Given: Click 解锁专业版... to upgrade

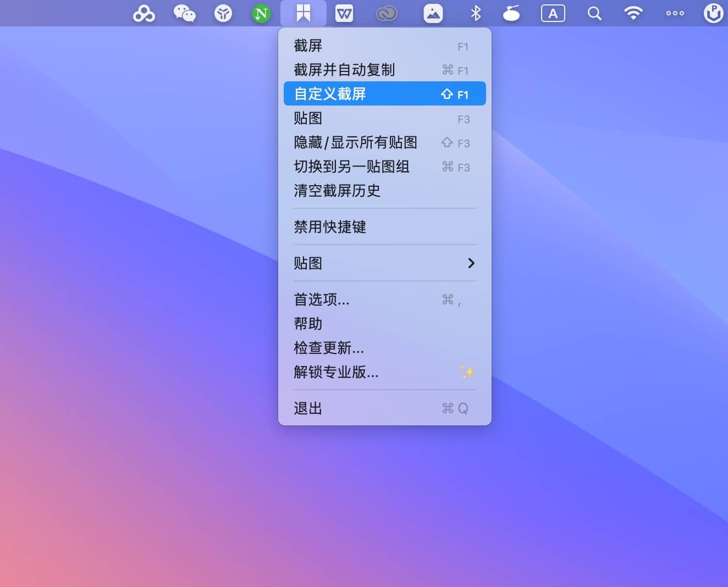Looking at the screenshot, I should [x=336, y=373].
